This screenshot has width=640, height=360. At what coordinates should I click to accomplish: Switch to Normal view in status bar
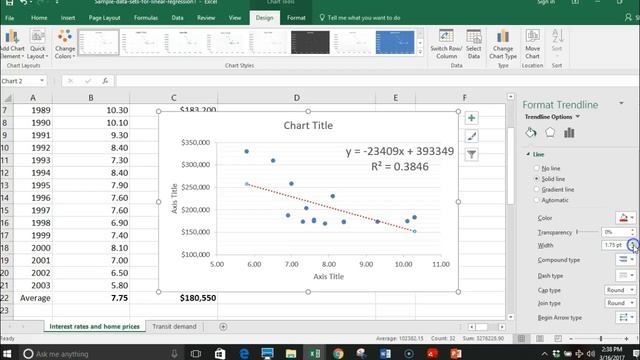coord(522,338)
